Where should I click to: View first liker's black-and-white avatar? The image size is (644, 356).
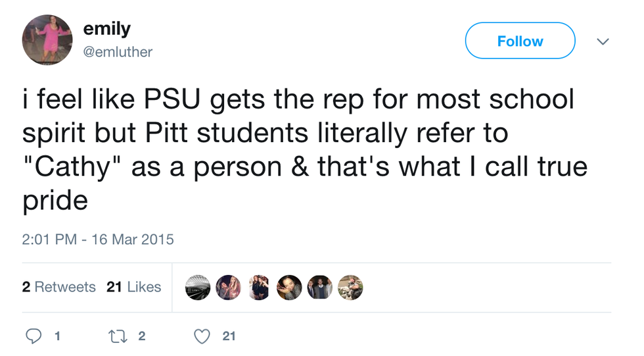coord(197,287)
